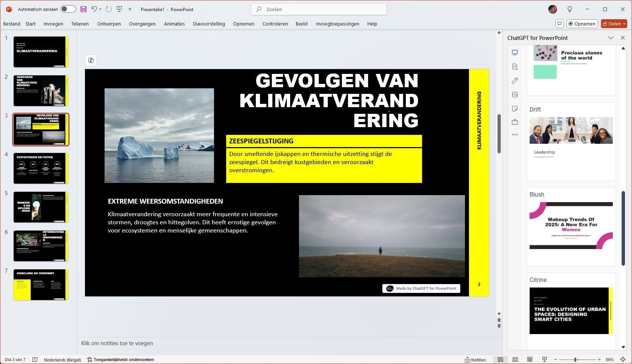632x364 pixels.
Task: Click zoom out minus button
Action: (x=555, y=360)
